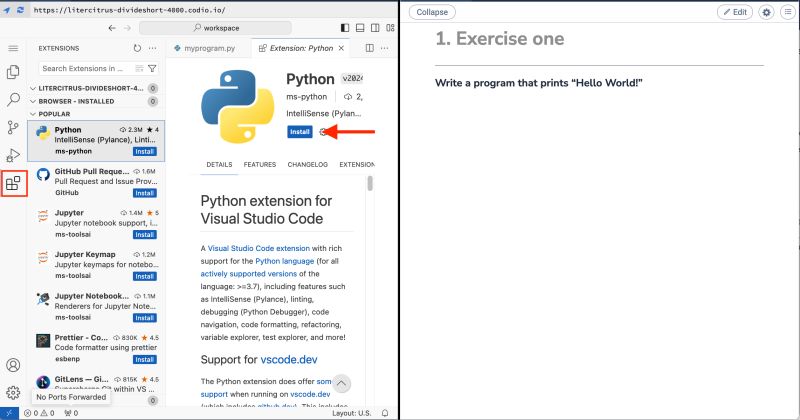Go forward with the navigation arrow
This screenshot has width=800, height=420.
tap(128, 28)
